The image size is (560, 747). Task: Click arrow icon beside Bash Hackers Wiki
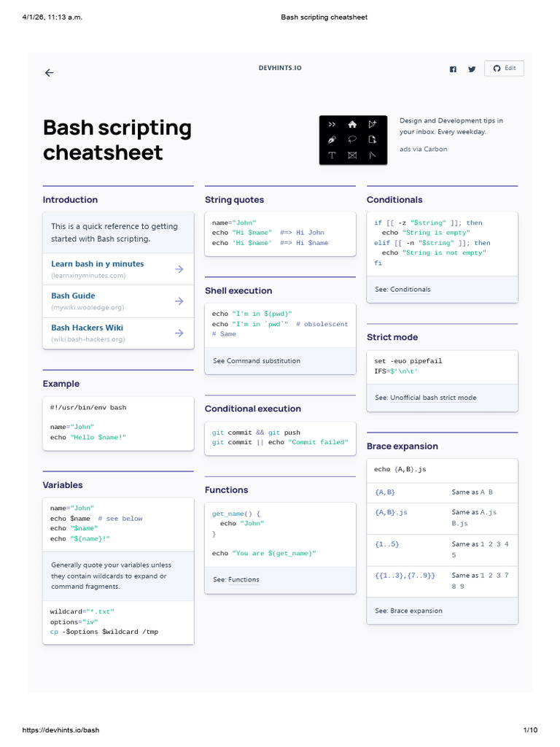179,333
